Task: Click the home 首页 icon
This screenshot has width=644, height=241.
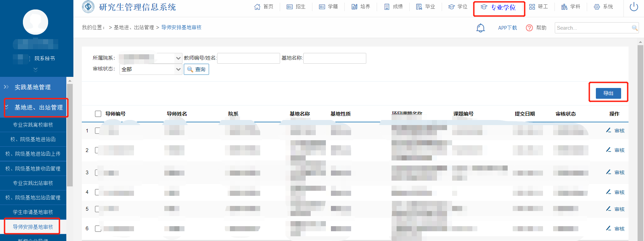Action: tap(257, 7)
